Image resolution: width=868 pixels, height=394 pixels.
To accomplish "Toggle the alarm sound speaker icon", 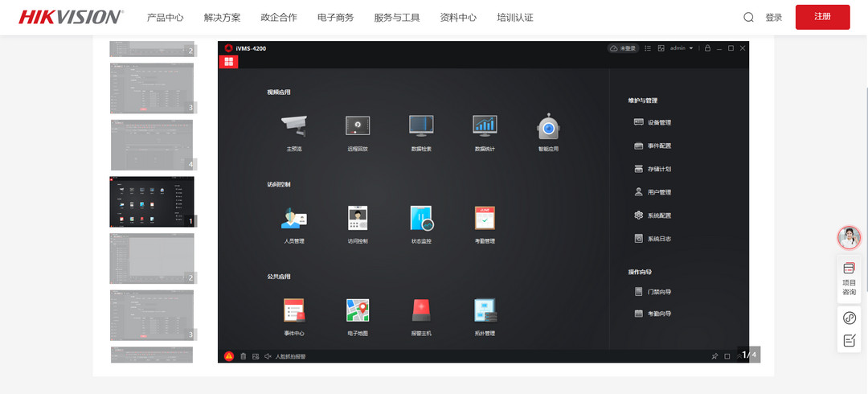I will tap(268, 356).
